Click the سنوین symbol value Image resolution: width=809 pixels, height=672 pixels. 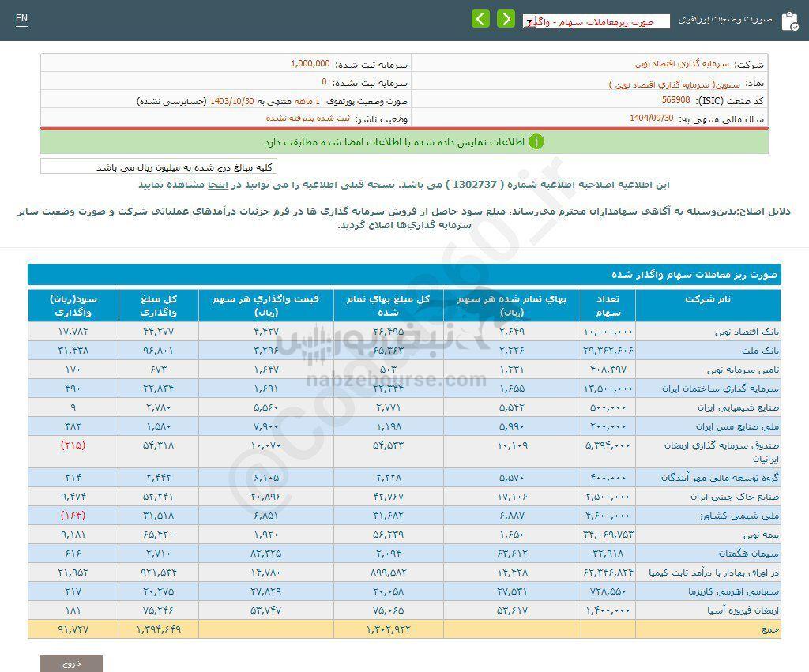[x=675, y=84]
